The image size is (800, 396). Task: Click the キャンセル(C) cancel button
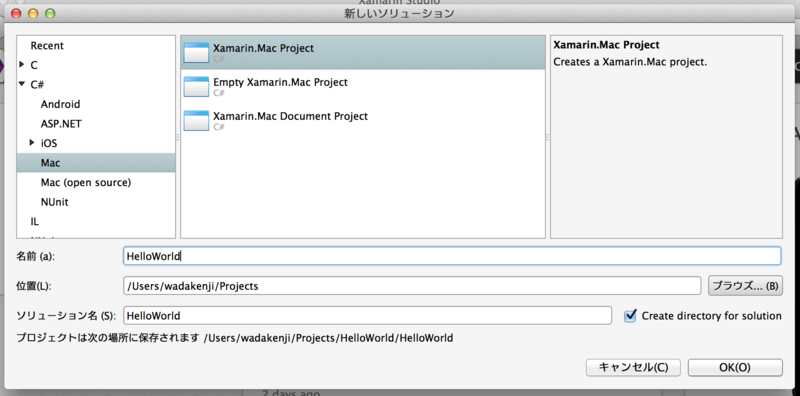coord(633,367)
